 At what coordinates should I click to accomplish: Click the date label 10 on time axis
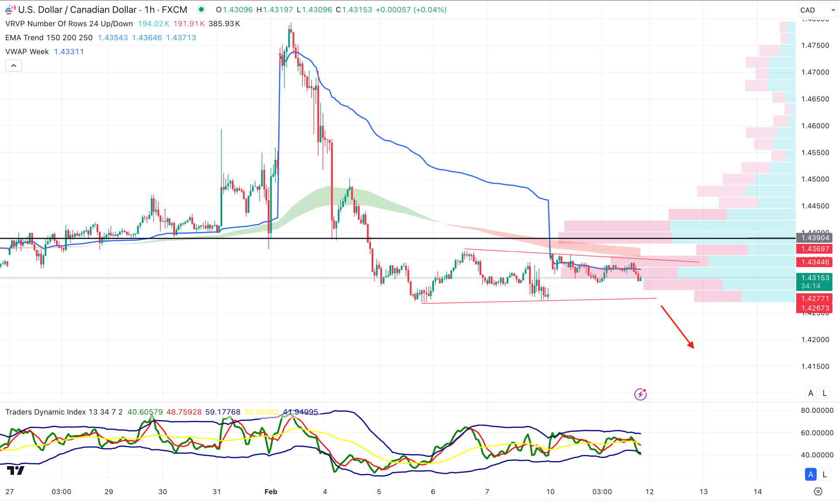tap(550, 492)
